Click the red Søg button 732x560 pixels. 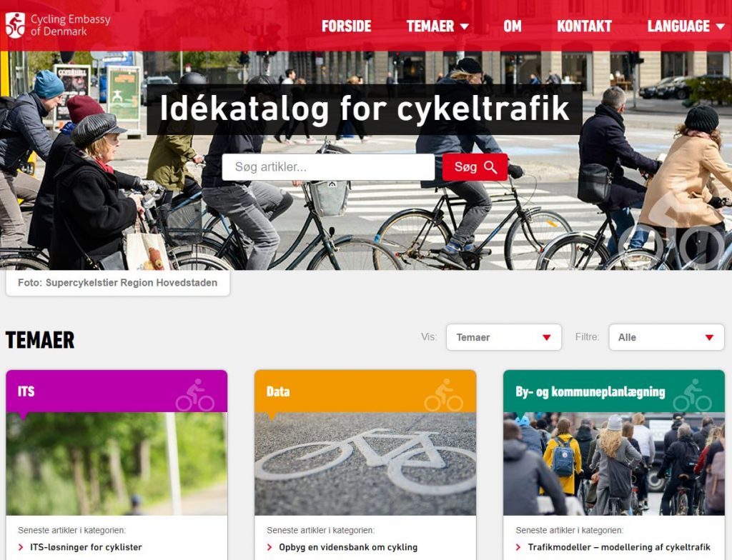coord(475,167)
